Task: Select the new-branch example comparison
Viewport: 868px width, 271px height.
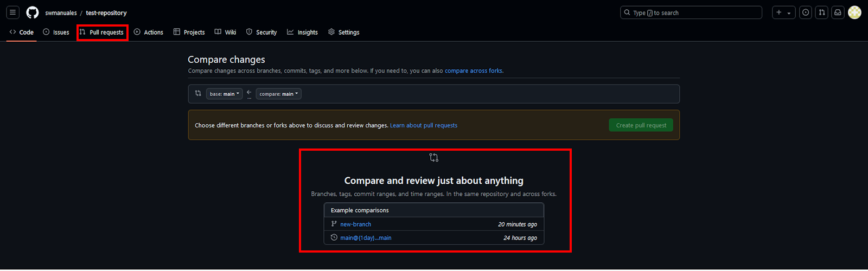Action: point(355,224)
